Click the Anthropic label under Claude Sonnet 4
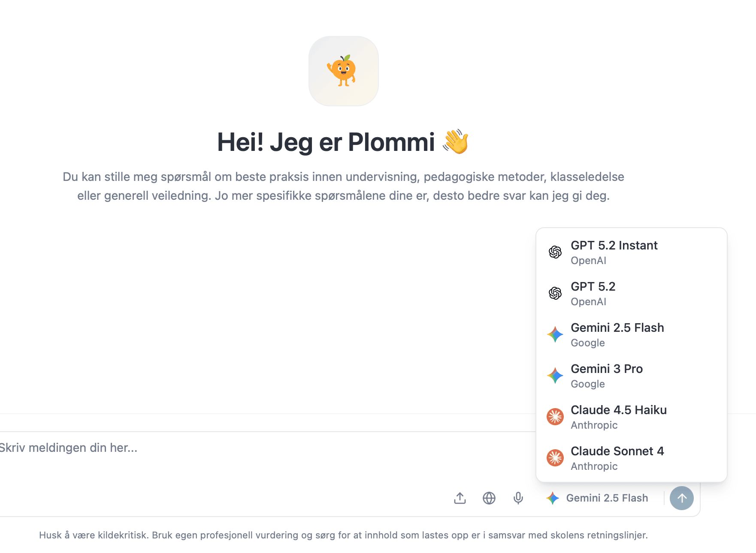Image resolution: width=756 pixels, height=553 pixels. coord(594,466)
